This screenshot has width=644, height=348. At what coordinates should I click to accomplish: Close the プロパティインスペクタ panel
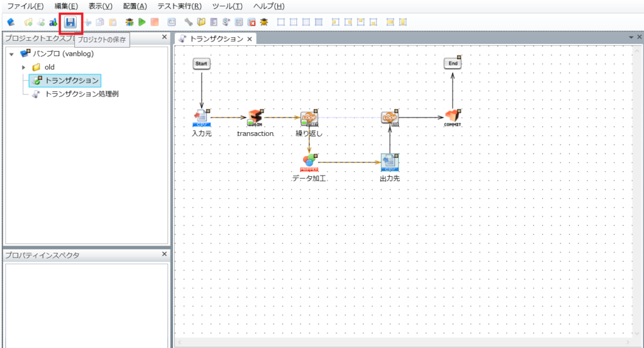click(164, 254)
